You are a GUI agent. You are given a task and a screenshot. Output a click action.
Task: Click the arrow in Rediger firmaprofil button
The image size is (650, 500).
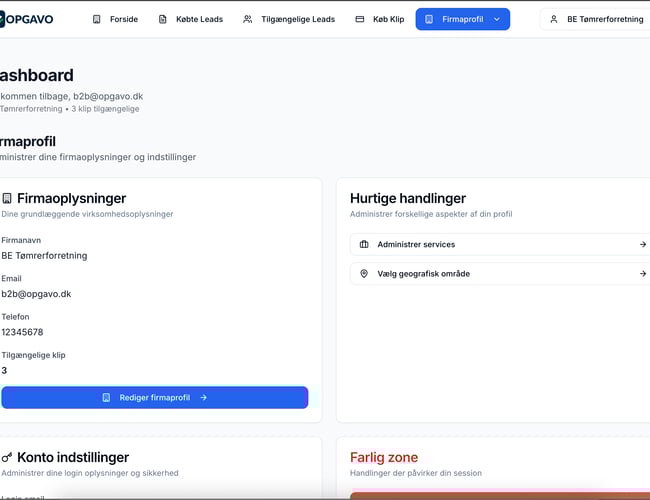click(x=204, y=398)
